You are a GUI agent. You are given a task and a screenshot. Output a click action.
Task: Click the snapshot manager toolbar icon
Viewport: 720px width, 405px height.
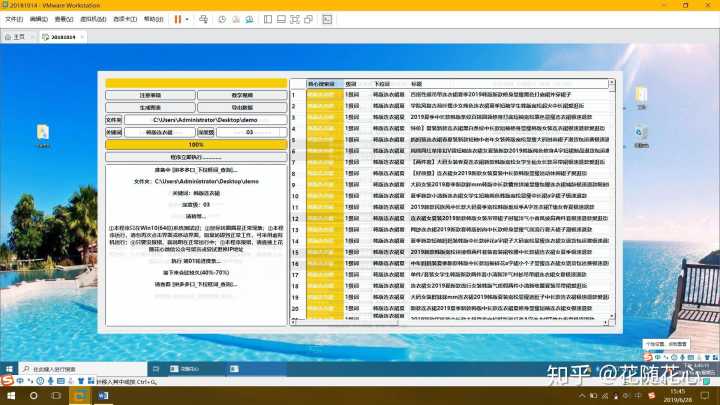click(x=251, y=19)
